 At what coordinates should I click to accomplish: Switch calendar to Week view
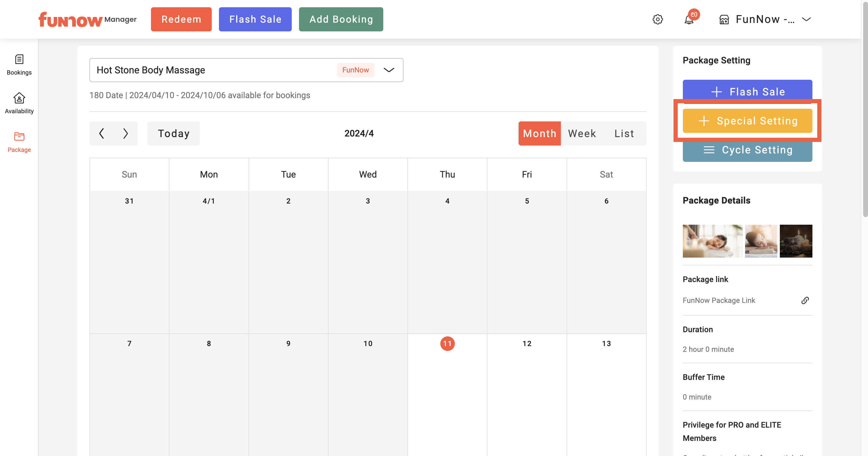click(x=582, y=133)
